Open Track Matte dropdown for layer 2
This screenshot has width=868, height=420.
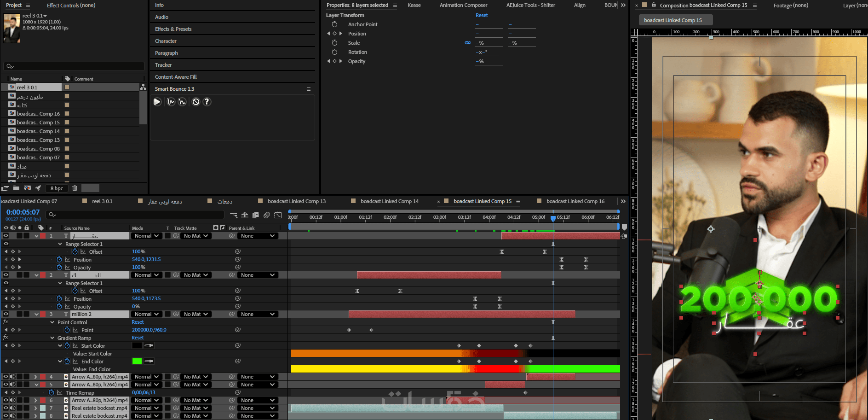(196, 275)
